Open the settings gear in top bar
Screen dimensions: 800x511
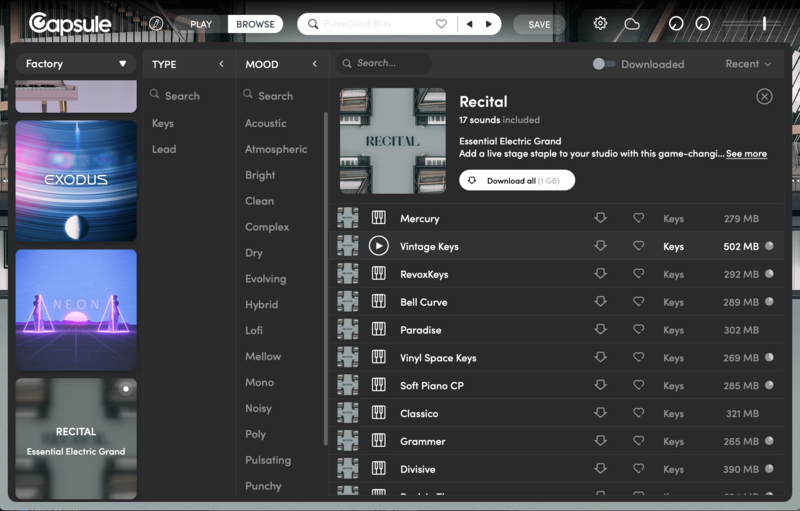600,23
